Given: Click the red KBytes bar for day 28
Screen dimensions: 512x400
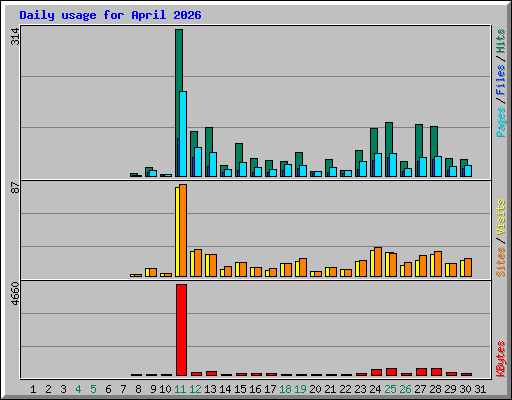Looking at the screenshot, I should pos(436,372).
